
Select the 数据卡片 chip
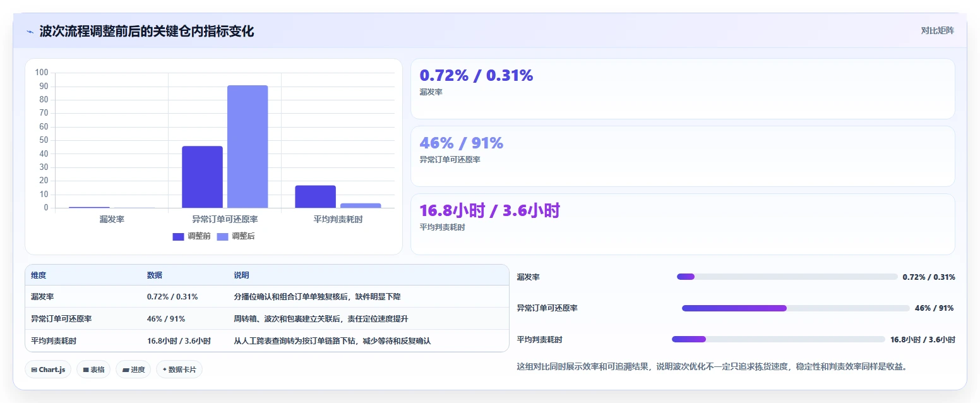[x=179, y=370]
